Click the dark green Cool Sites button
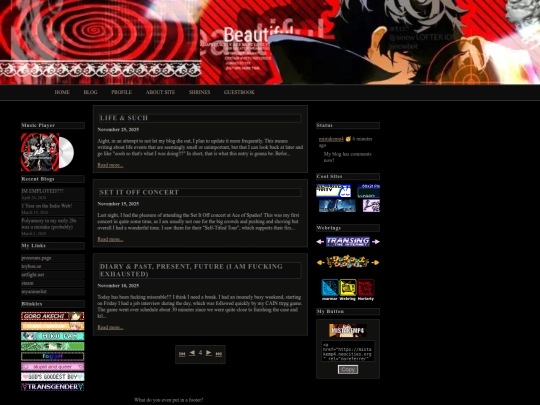This screenshot has width=540, height=405. (x=368, y=191)
